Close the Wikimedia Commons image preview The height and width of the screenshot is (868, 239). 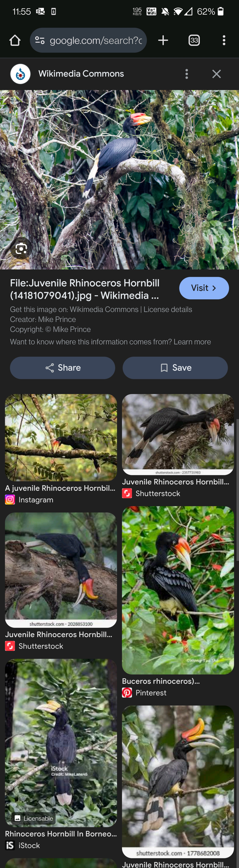point(216,74)
